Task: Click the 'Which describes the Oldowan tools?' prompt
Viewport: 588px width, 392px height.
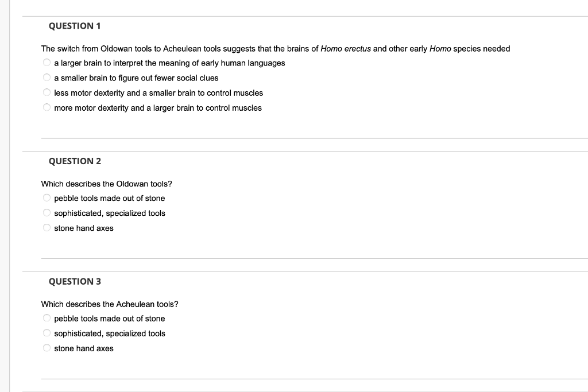Action: click(x=106, y=184)
